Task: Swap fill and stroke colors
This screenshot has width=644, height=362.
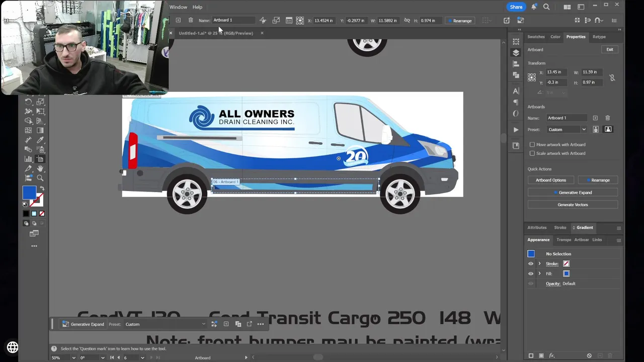Action: pos(42,188)
